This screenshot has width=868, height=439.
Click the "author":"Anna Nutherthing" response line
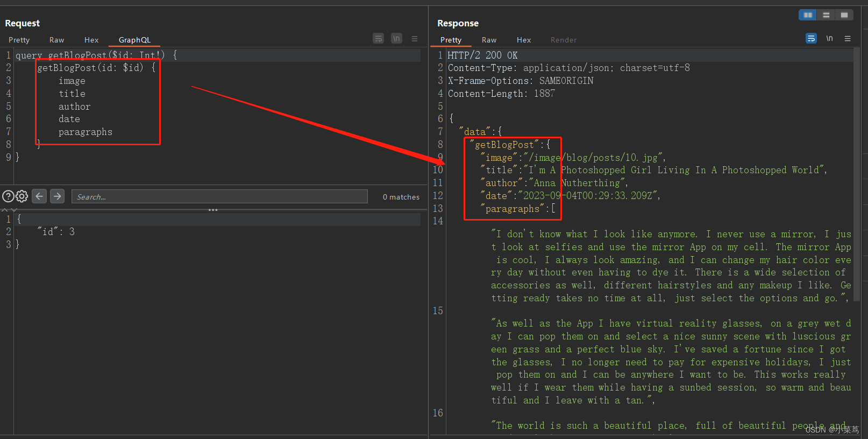coord(554,183)
